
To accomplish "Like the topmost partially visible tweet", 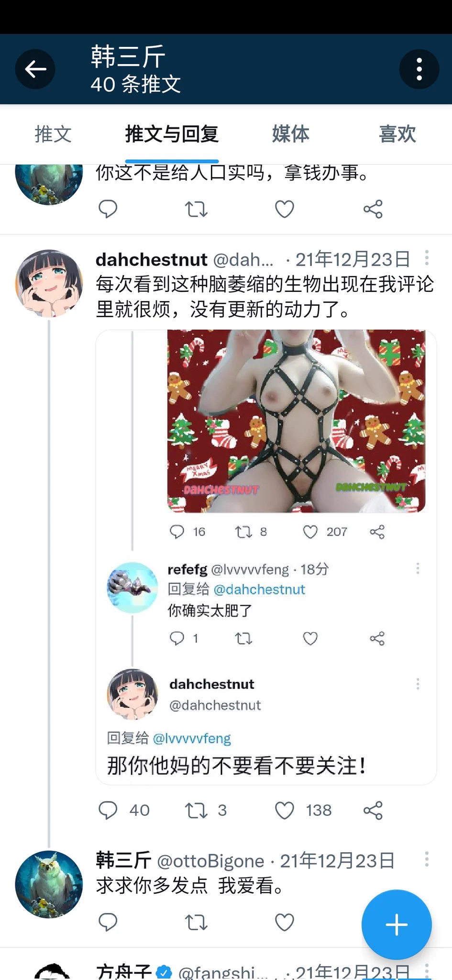I will pyautogui.click(x=285, y=209).
